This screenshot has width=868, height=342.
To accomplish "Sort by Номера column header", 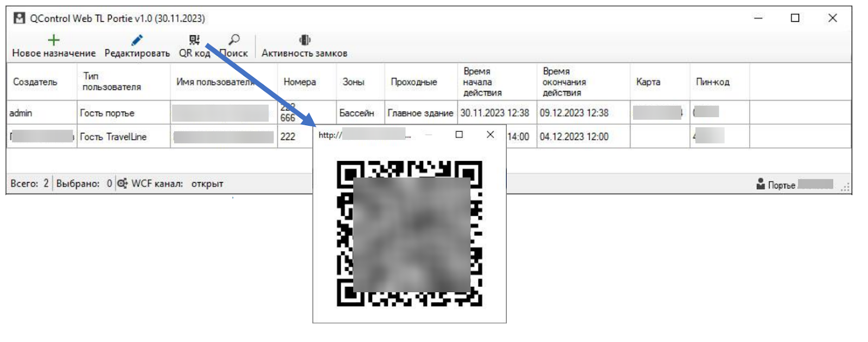I will click(x=307, y=81).
